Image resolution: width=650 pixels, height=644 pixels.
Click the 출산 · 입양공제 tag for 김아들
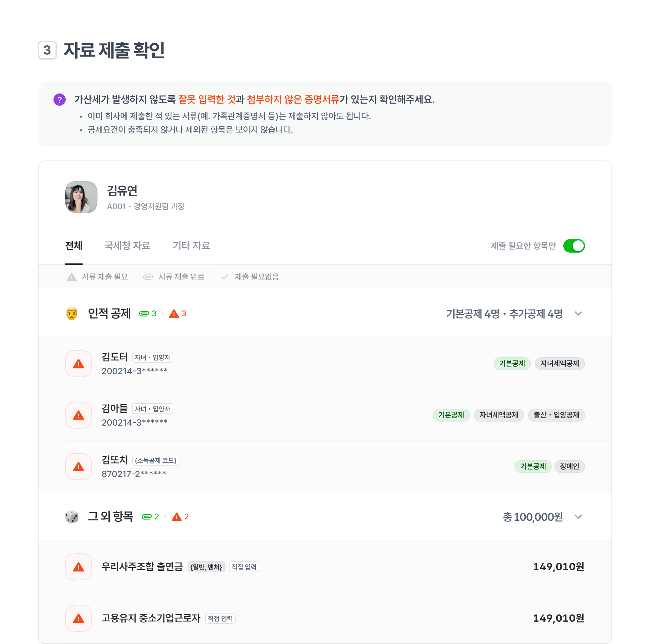point(556,415)
